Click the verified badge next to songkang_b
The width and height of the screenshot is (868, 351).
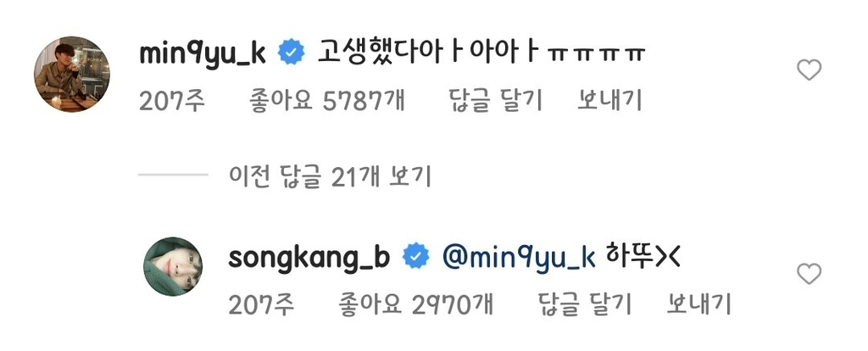click(x=415, y=258)
